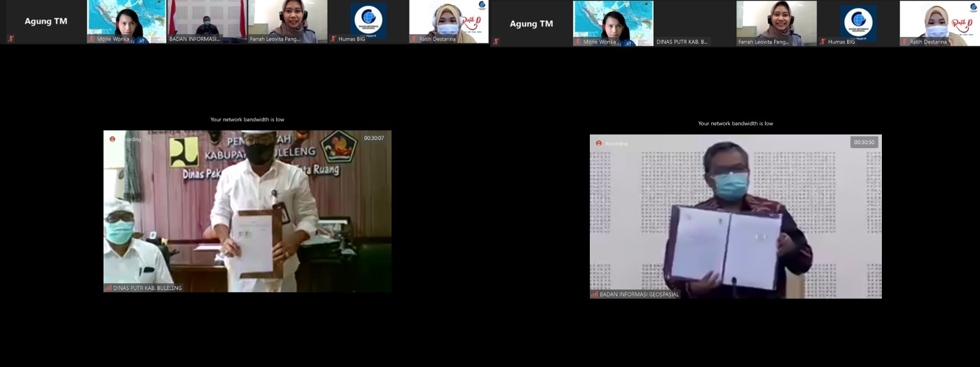The width and height of the screenshot is (980, 367).
Task: Select the right Ratih Destarina video thumbnail
Action: point(939,23)
